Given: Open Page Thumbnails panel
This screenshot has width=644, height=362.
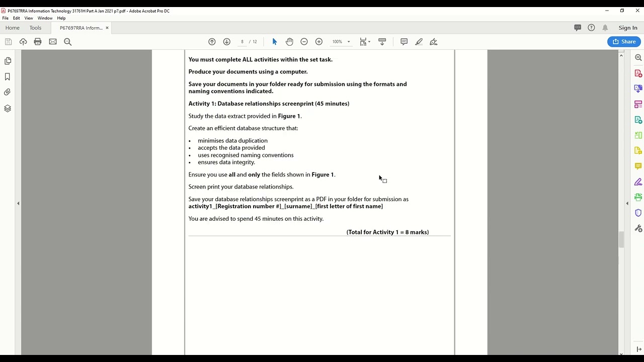Looking at the screenshot, I should 8,61.
